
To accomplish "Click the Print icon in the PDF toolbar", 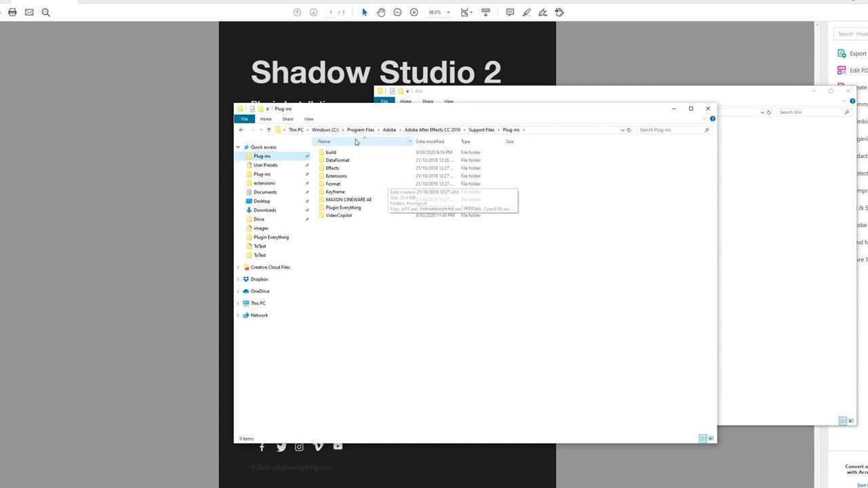I will tap(12, 12).
